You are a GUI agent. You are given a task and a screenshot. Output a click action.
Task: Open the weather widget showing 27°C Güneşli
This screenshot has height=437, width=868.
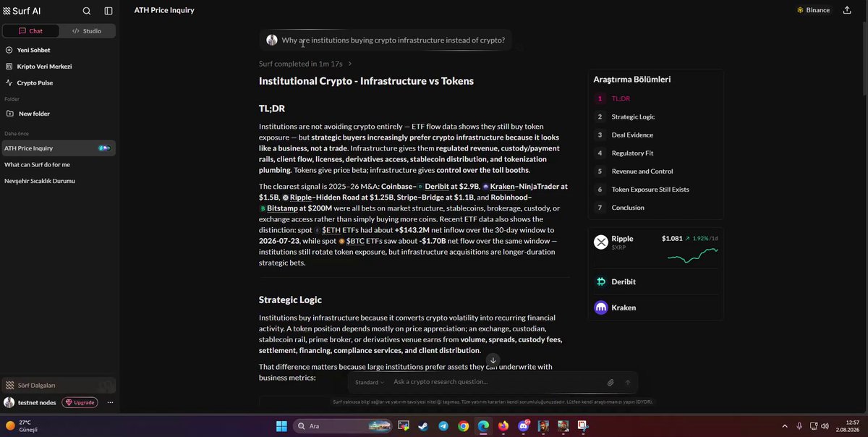point(23,425)
